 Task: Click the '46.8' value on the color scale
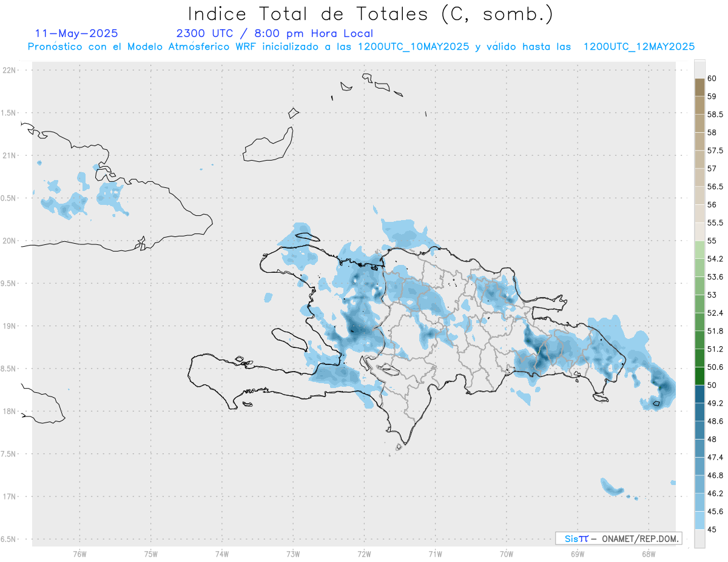coord(715,475)
